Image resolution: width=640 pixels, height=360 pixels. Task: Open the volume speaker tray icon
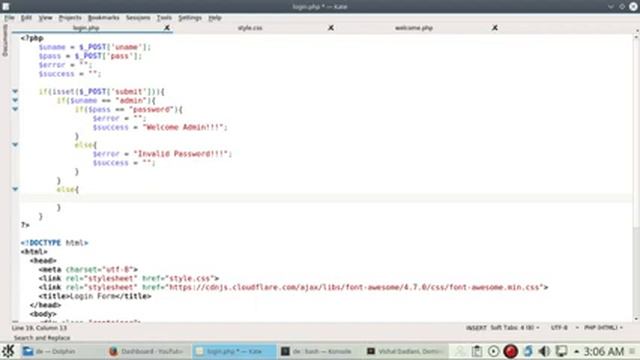544,351
